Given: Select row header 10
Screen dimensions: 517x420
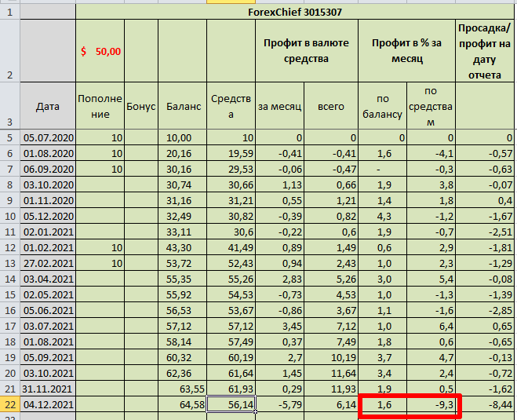Looking at the screenshot, I should click(10, 216).
